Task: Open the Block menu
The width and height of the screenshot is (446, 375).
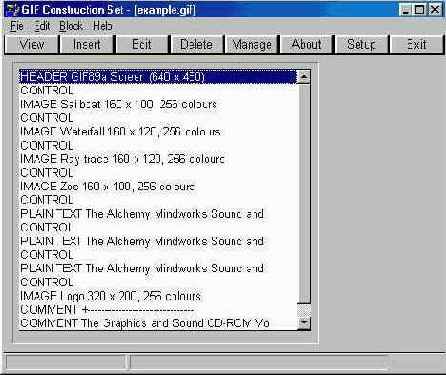Action: click(71, 26)
